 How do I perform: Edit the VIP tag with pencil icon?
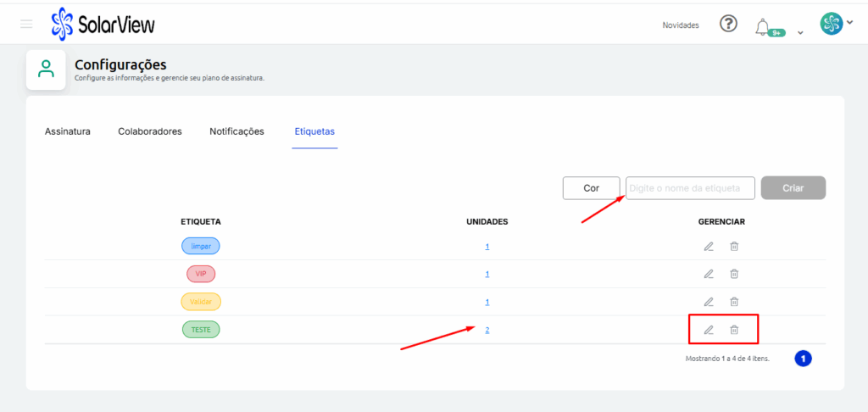709,274
